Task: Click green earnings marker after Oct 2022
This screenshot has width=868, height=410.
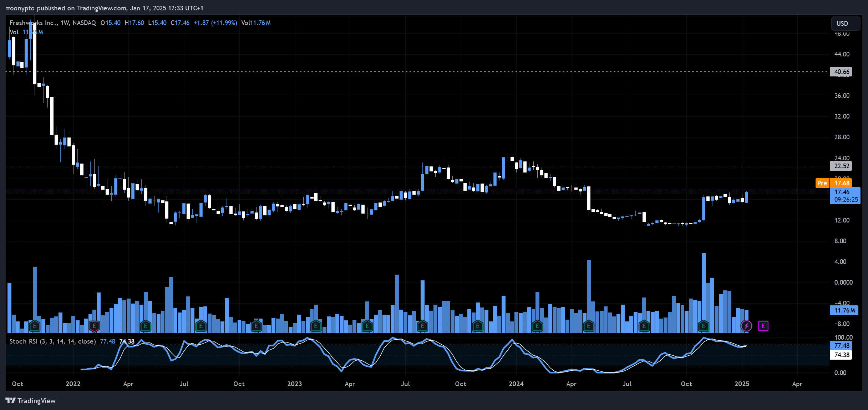Action: click(x=256, y=326)
